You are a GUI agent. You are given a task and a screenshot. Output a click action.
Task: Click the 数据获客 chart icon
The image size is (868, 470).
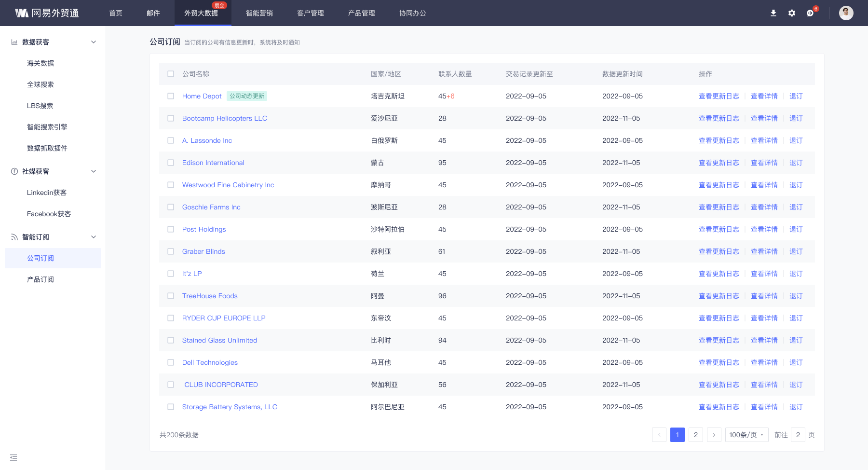point(14,42)
